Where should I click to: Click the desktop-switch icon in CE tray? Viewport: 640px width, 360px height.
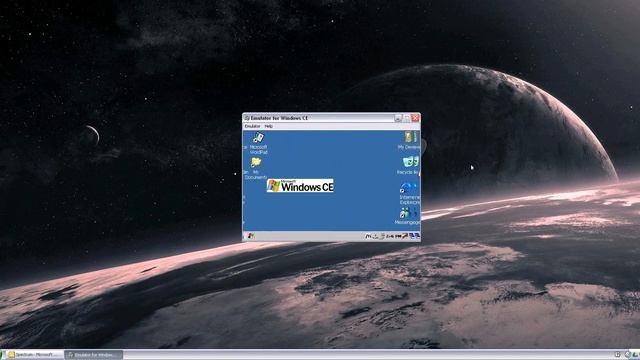(x=415, y=236)
